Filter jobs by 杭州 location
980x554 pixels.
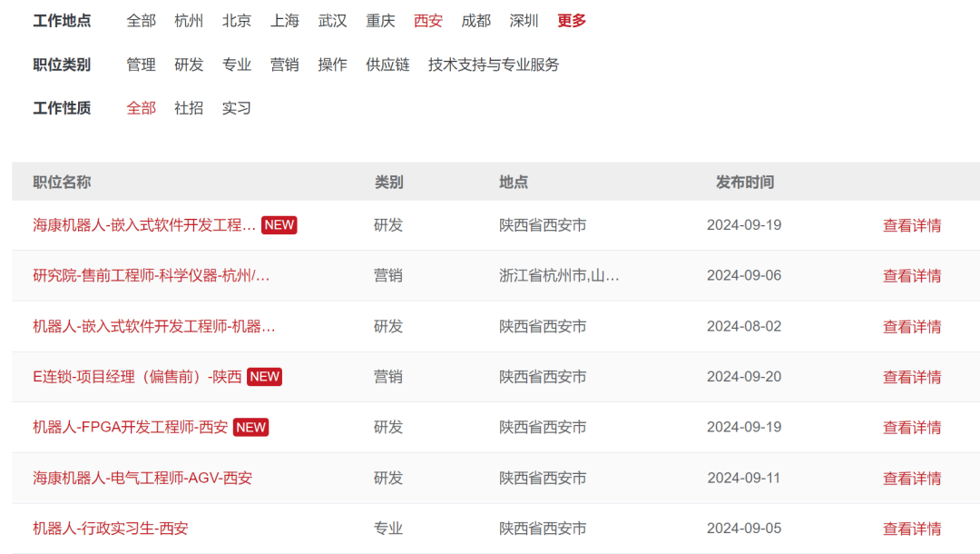(x=189, y=21)
